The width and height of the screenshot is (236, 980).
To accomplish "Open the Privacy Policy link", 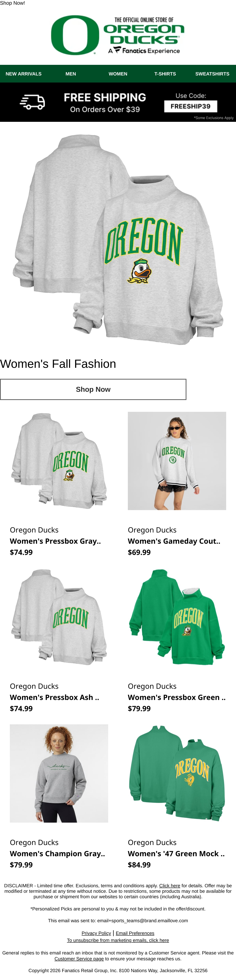I will pos(96,933).
